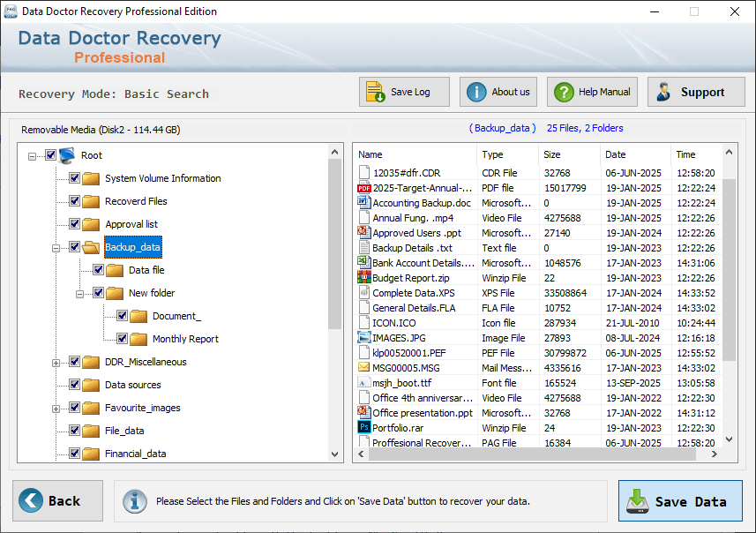Click the file list vertical scroll down arrow
756x533 pixels.
coord(729,439)
